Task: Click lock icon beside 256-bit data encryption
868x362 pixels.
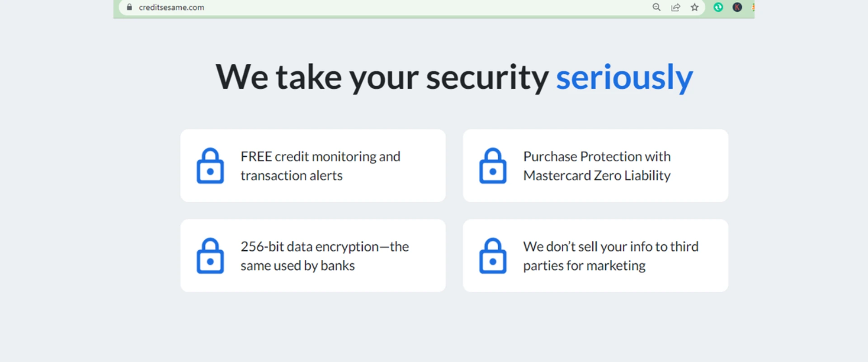Action: tap(210, 256)
